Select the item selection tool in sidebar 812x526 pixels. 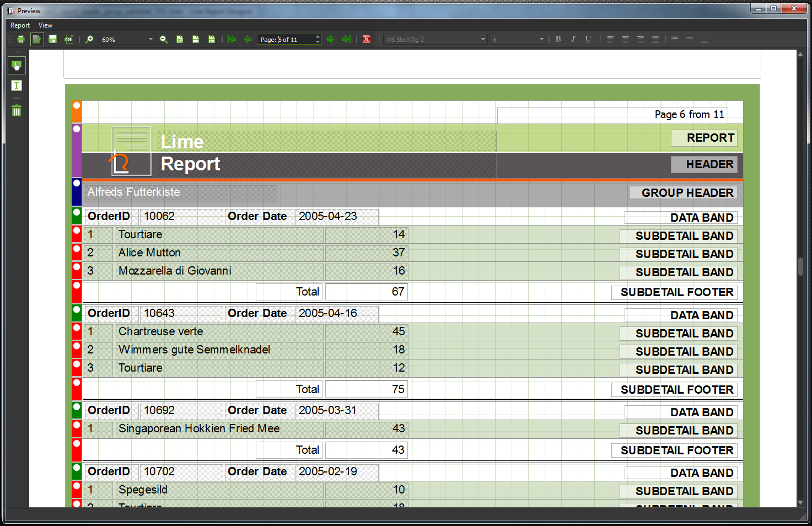pyautogui.click(x=17, y=65)
